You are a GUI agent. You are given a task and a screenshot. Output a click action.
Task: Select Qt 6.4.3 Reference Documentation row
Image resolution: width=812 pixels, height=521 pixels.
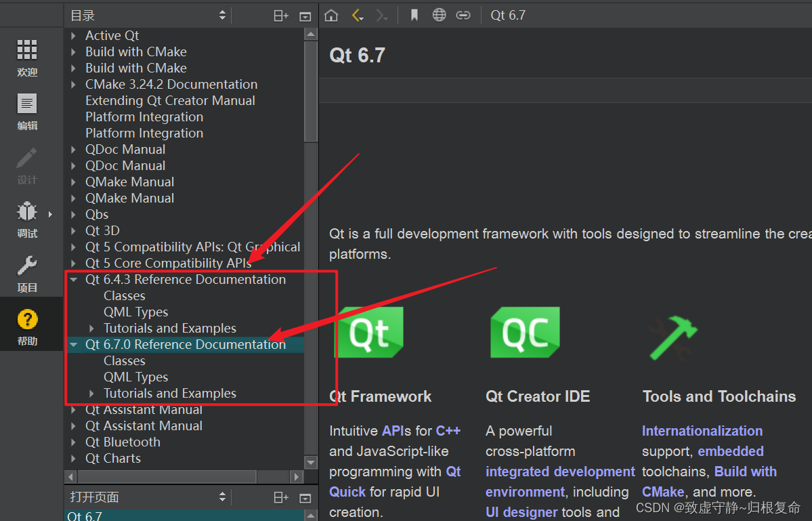186,280
